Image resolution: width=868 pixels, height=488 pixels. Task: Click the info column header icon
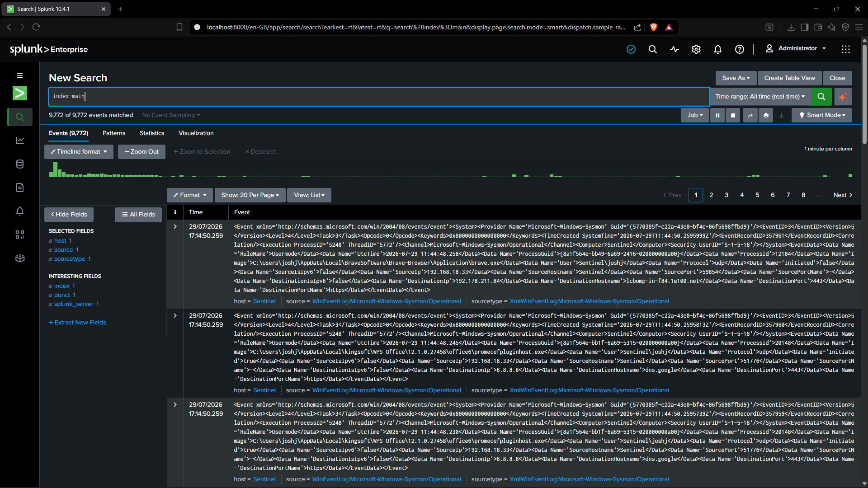175,212
